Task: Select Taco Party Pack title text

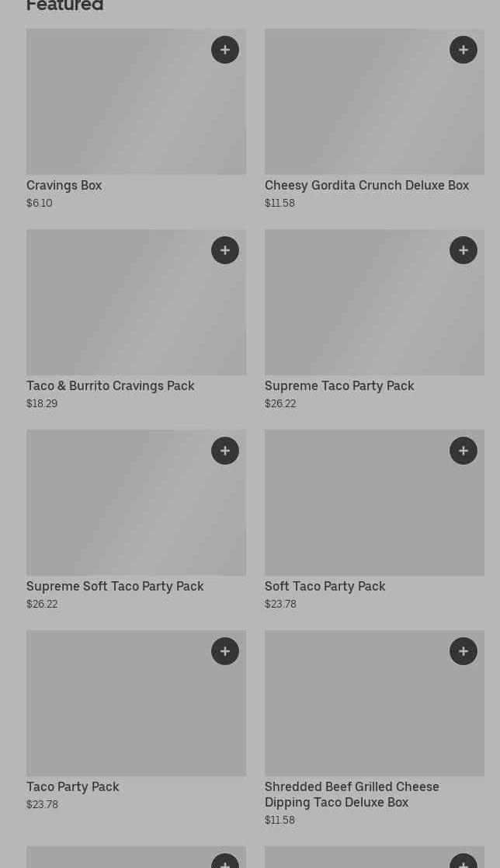Action: click(x=73, y=786)
